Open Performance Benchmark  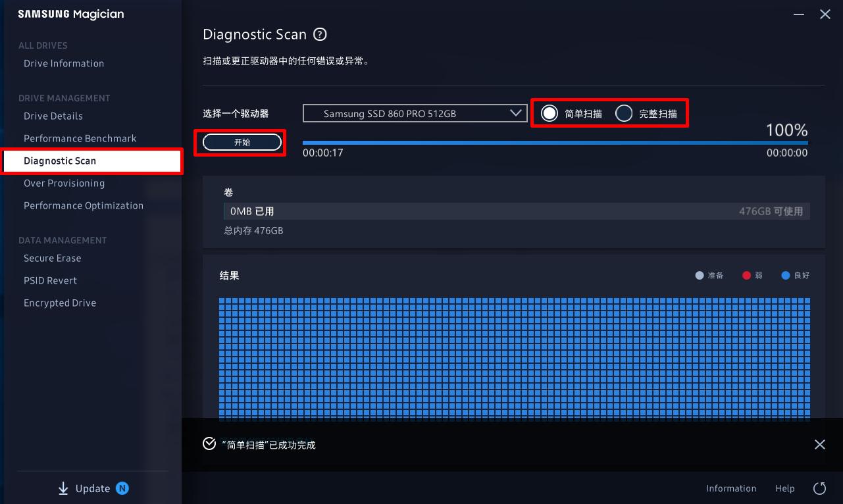click(80, 139)
